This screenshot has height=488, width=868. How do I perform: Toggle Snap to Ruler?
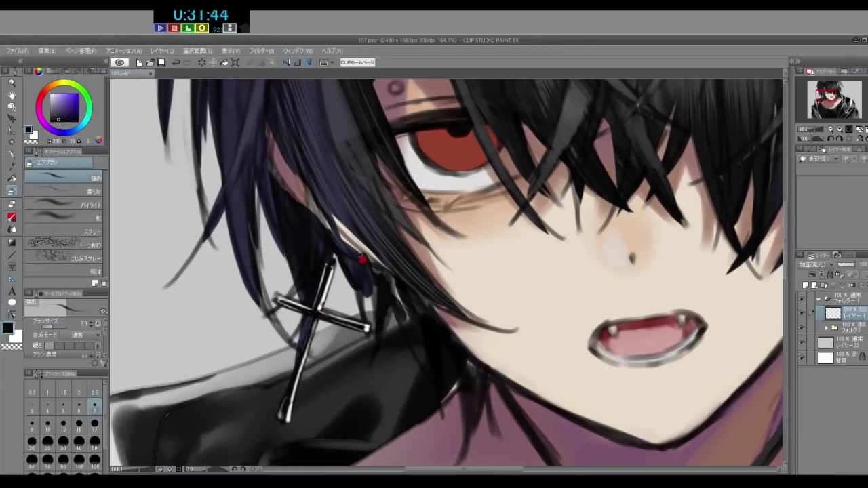coord(287,62)
